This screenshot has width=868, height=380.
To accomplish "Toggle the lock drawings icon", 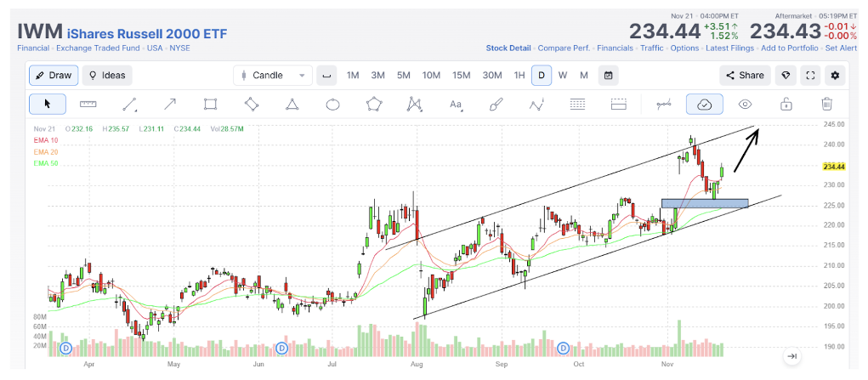I will point(785,105).
